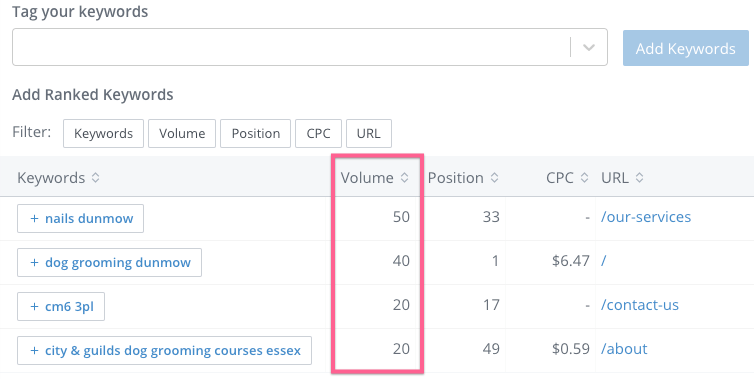Click the Add Keywords button

tap(686, 48)
